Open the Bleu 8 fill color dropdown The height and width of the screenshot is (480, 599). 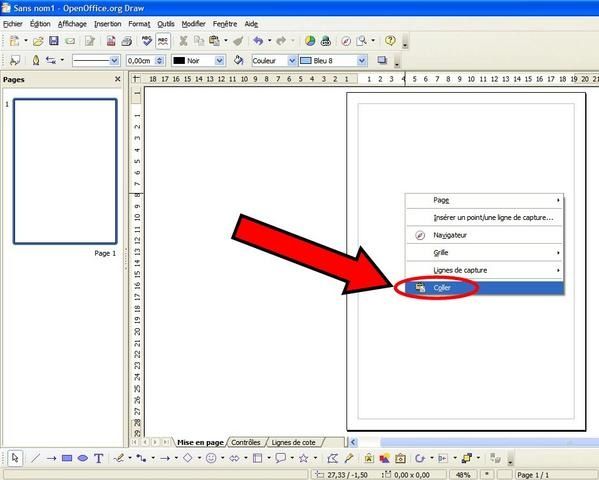pos(361,60)
